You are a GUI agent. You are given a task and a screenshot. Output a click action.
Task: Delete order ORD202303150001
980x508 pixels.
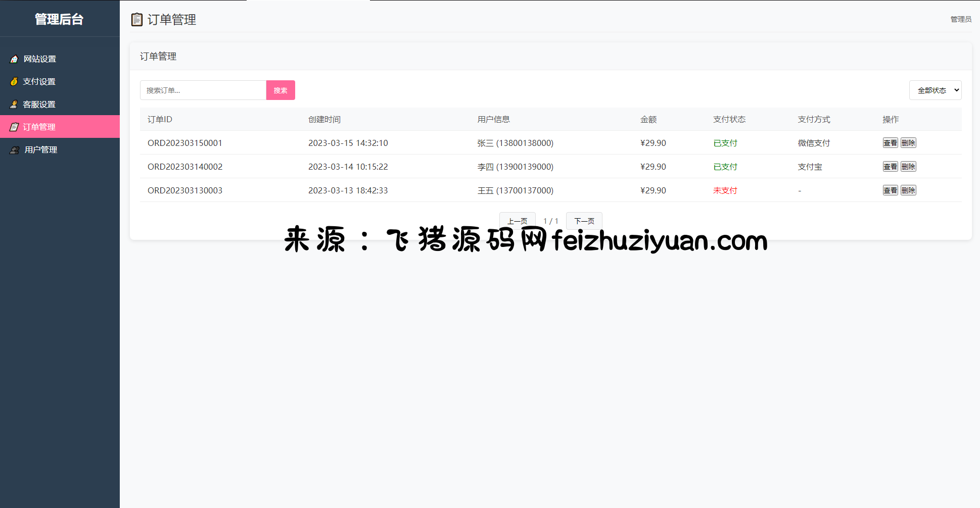(x=908, y=143)
